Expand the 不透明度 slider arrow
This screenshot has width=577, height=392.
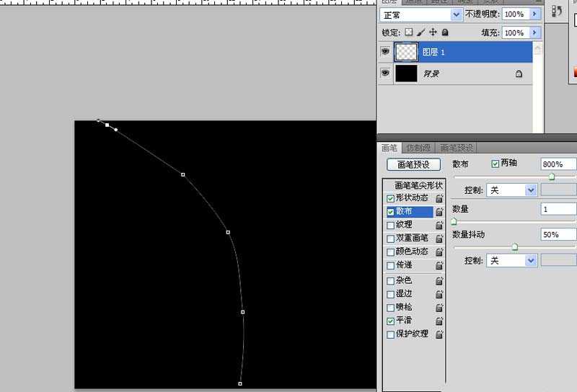tap(534, 14)
